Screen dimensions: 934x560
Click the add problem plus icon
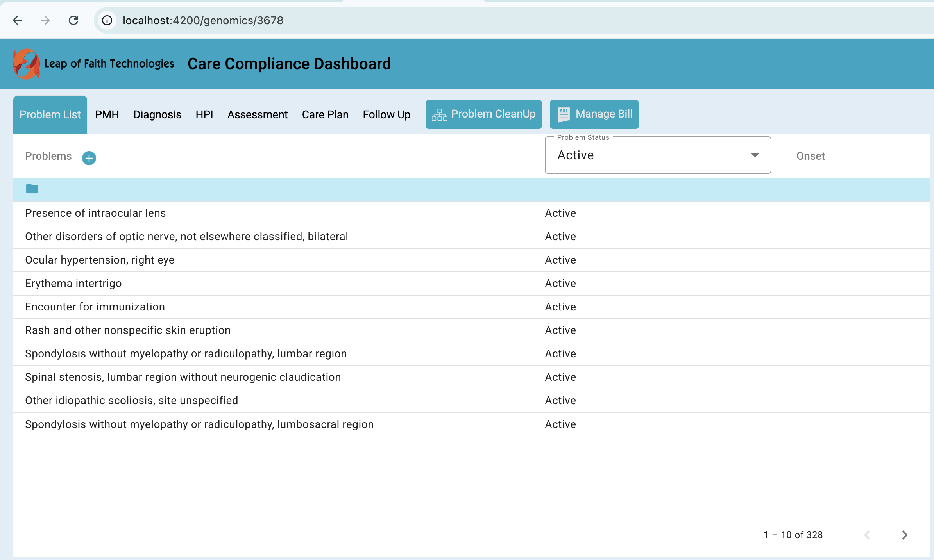(x=89, y=158)
